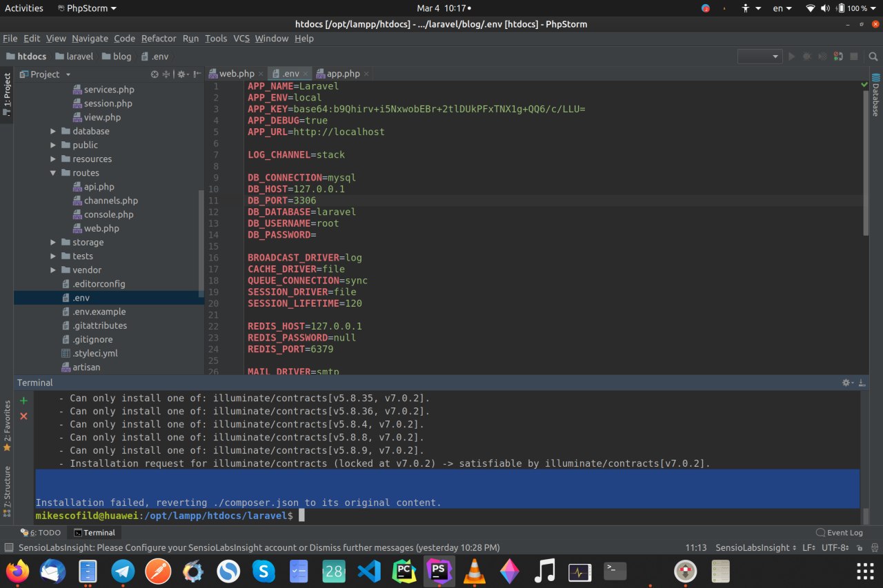Click the Debug bug icon
Screen dimensions: 883x588
pos(806,57)
